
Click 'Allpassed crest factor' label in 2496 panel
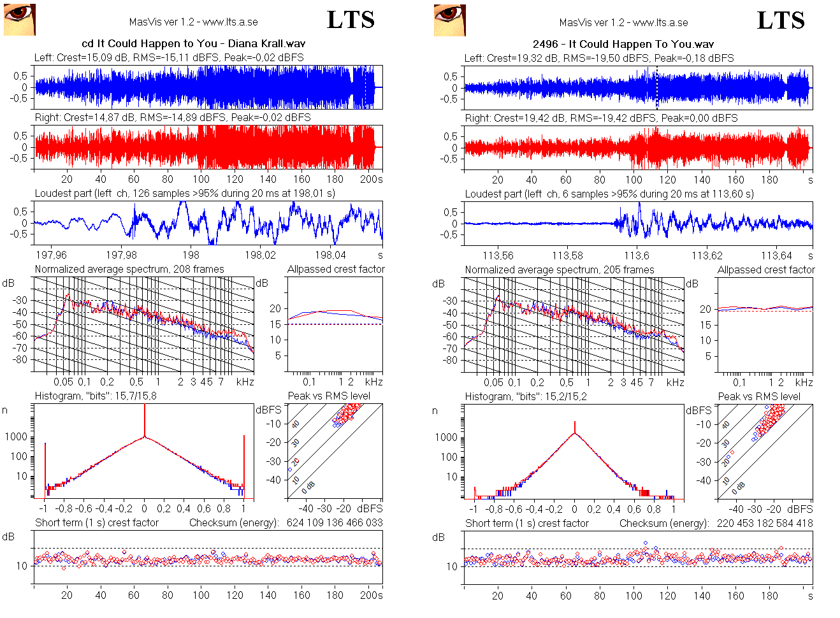(766, 269)
